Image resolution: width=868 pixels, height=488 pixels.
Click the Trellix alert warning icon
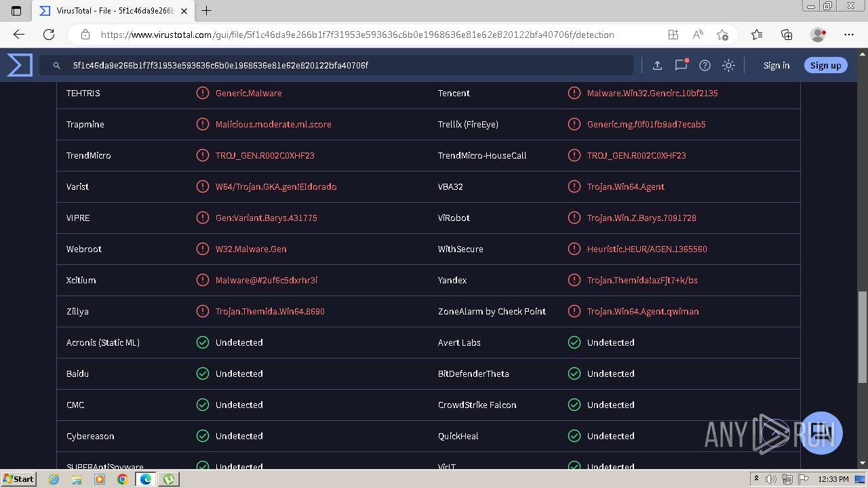click(x=574, y=124)
